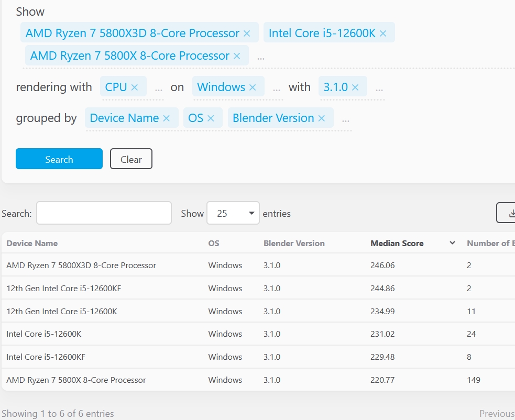Viewport: 515px width, 420px height.
Task: Remove the CPU rendering filter tag
Action: coord(134,87)
